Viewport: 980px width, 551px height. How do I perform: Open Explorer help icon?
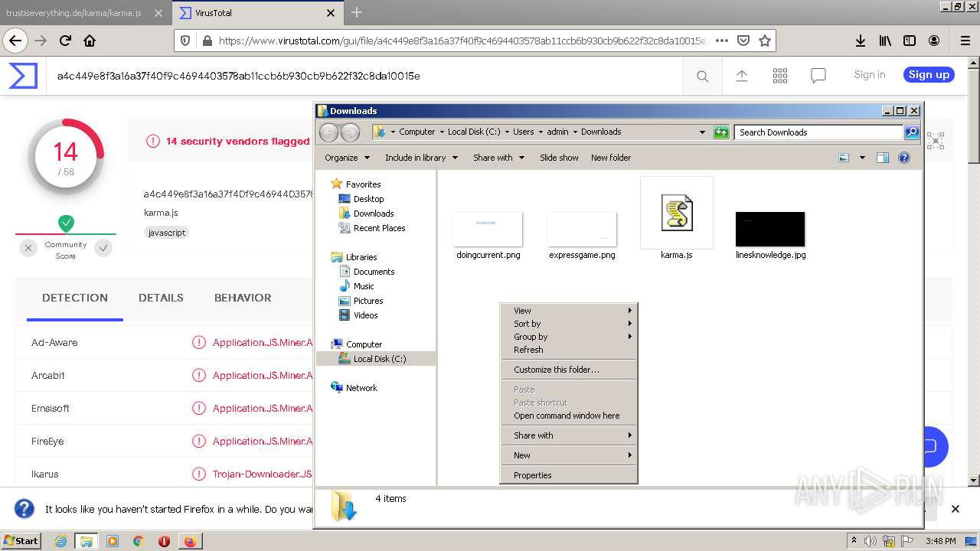coord(904,158)
